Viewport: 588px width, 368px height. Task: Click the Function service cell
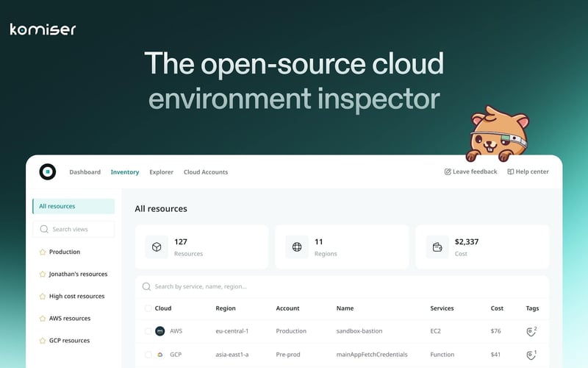pos(442,355)
